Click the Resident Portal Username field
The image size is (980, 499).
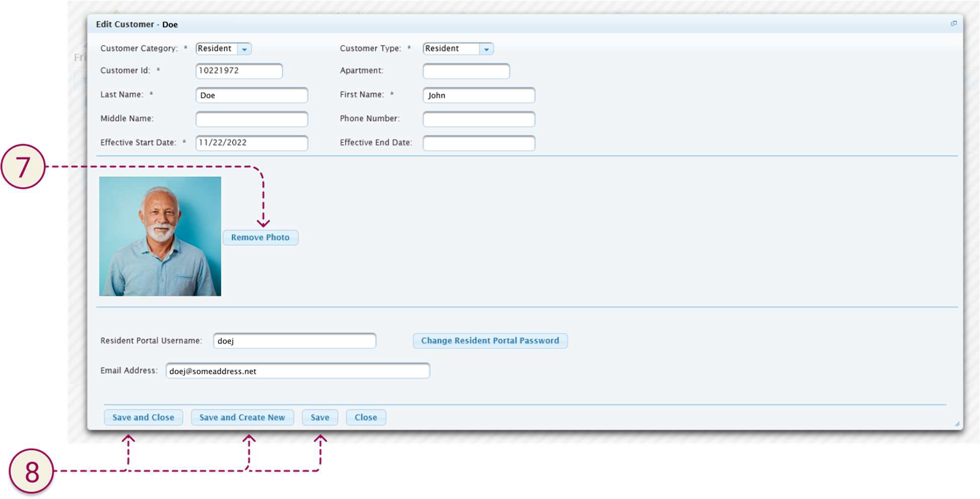(x=294, y=341)
